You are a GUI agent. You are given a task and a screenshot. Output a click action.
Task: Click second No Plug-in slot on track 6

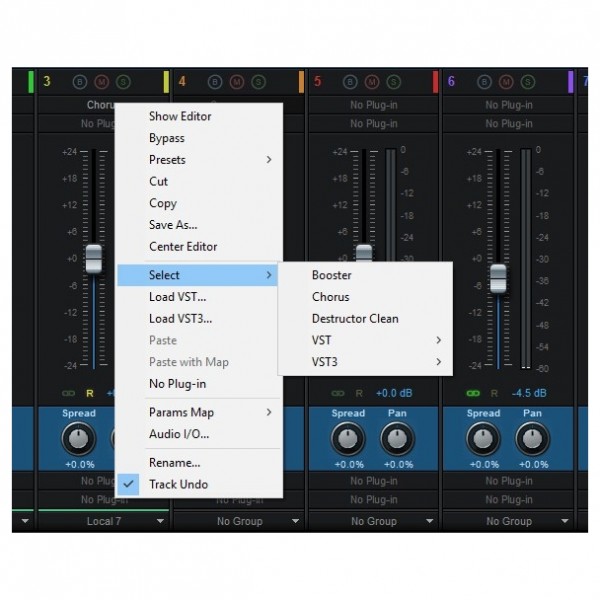point(509,124)
